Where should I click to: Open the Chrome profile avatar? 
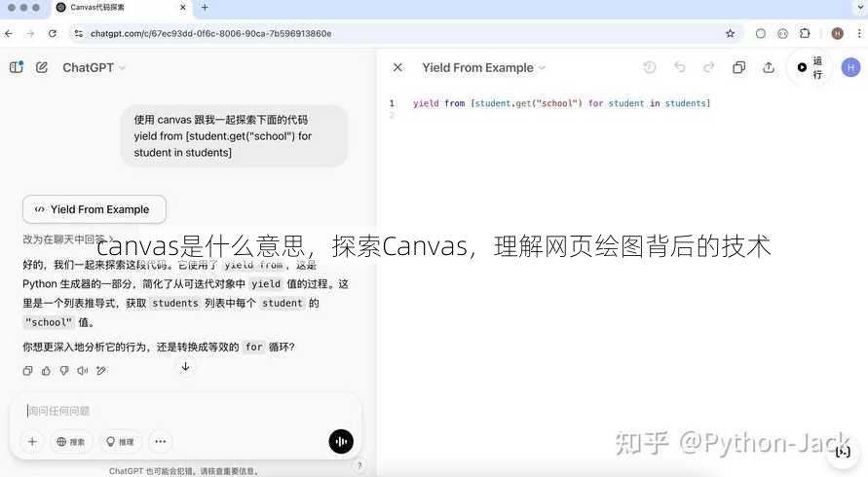[x=838, y=34]
